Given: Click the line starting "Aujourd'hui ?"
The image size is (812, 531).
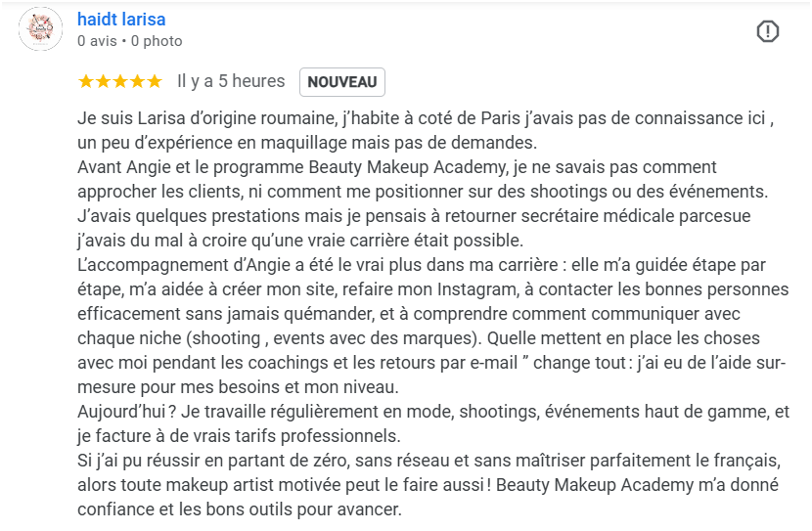Looking at the screenshot, I should [x=433, y=412].
